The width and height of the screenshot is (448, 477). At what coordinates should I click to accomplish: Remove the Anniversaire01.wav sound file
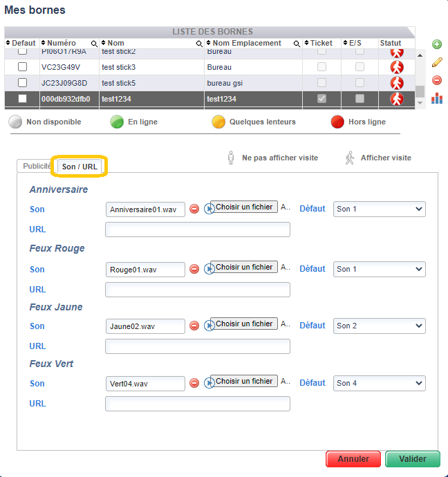[x=194, y=209]
